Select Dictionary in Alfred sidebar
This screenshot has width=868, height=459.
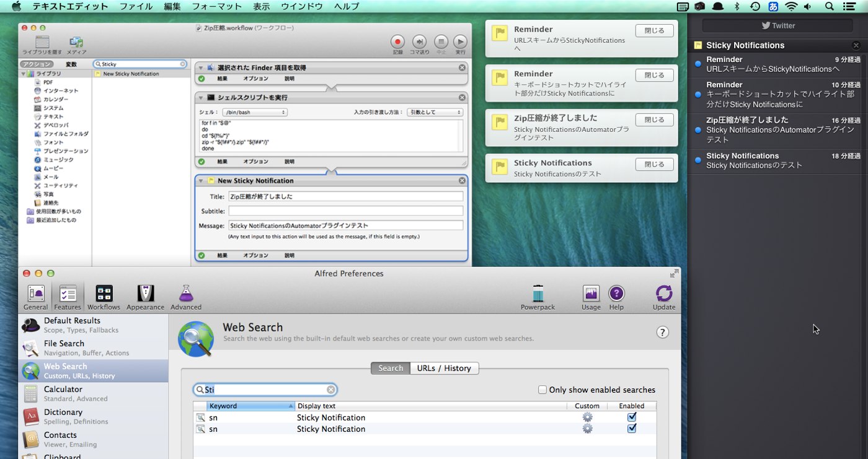(x=93, y=417)
